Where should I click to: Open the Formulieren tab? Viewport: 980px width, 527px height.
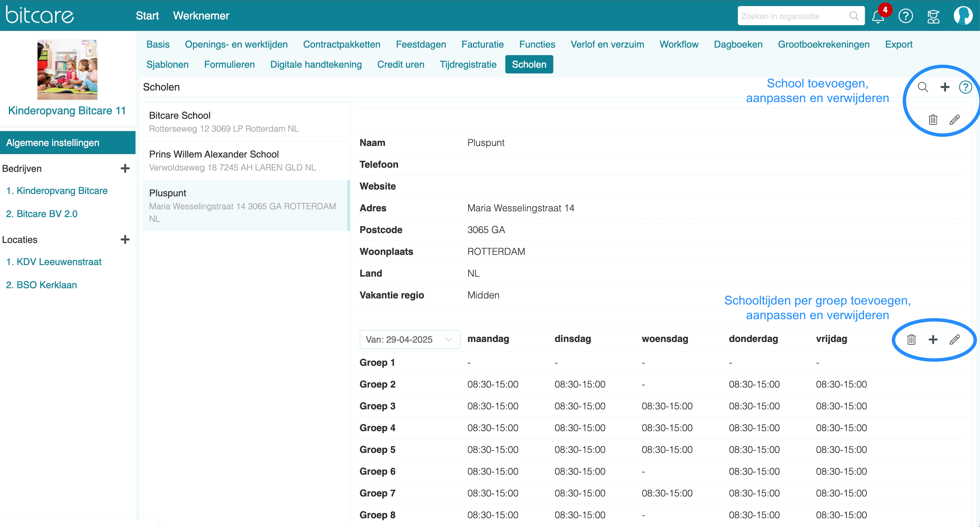(x=229, y=64)
